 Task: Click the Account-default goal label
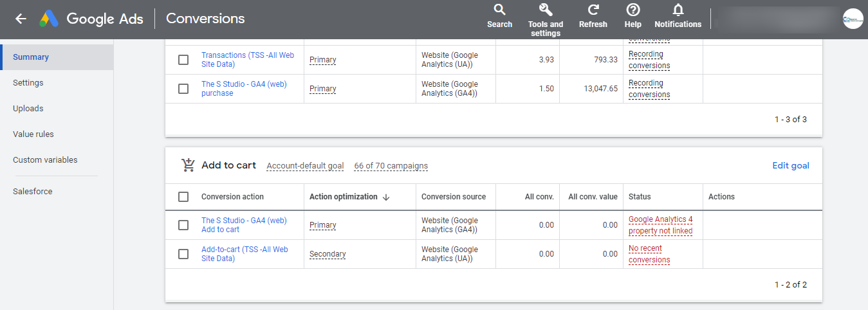(305, 166)
